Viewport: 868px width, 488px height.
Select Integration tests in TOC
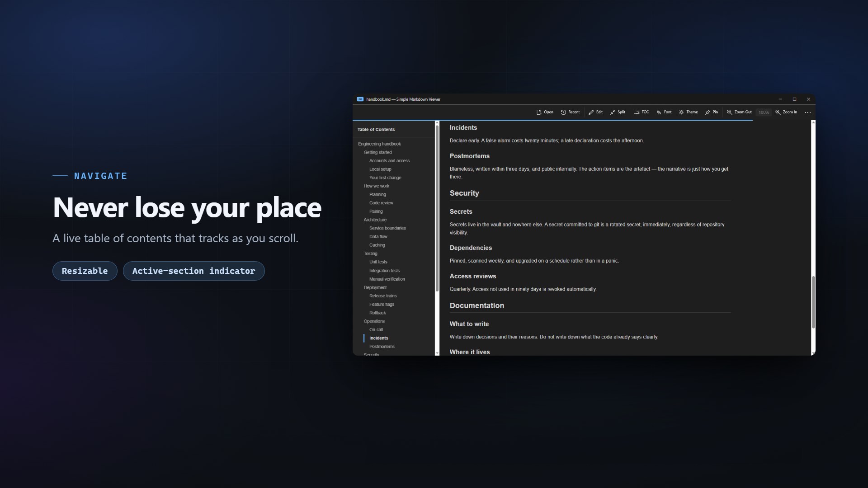pyautogui.click(x=384, y=271)
